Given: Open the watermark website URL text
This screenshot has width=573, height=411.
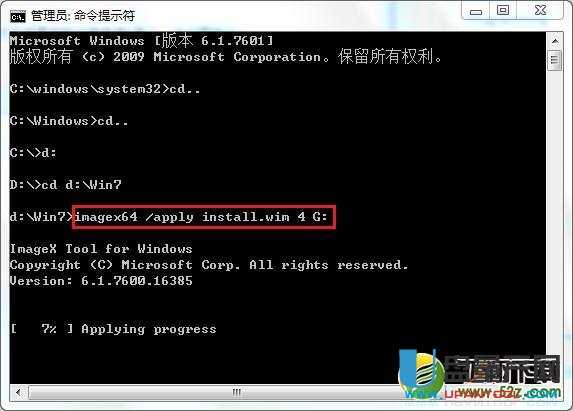Looking at the screenshot, I should click(501, 393).
